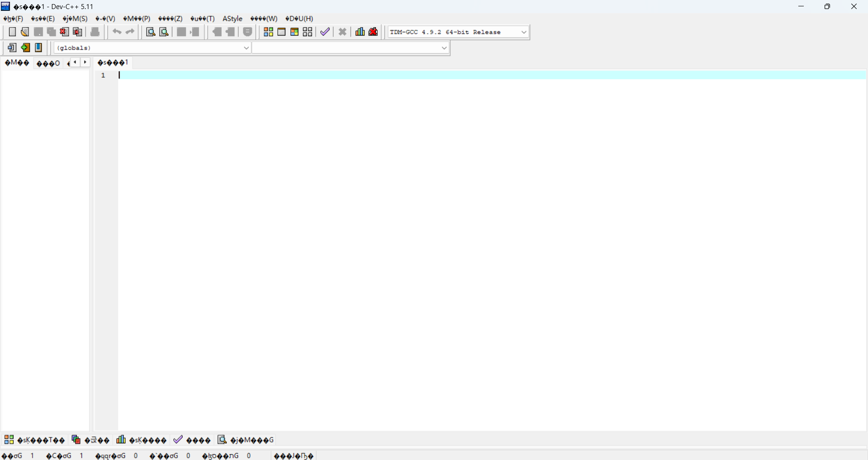The height and width of the screenshot is (460, 868).
Task: Click the Toggle Bookmarks green-plus icon
Action: point(25,47)
